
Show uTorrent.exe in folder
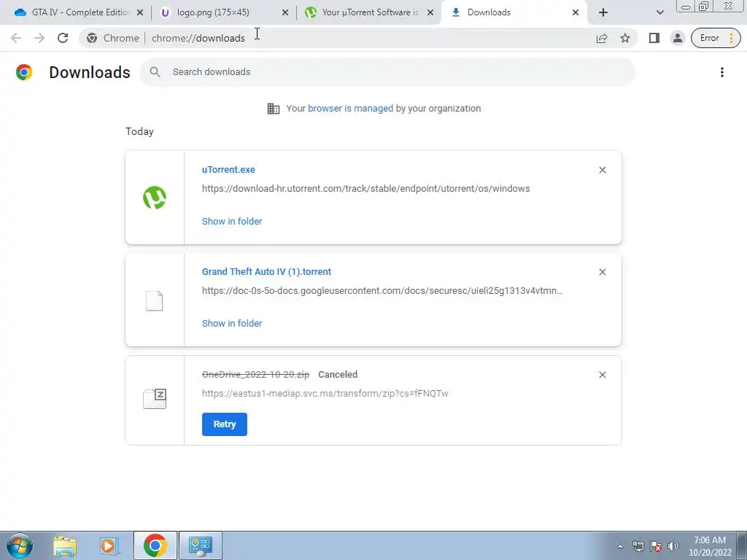tap(232, 222)
